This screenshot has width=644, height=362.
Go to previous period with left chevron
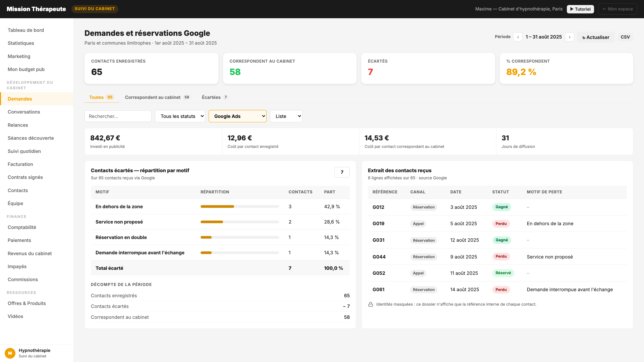tap(518, 37)
